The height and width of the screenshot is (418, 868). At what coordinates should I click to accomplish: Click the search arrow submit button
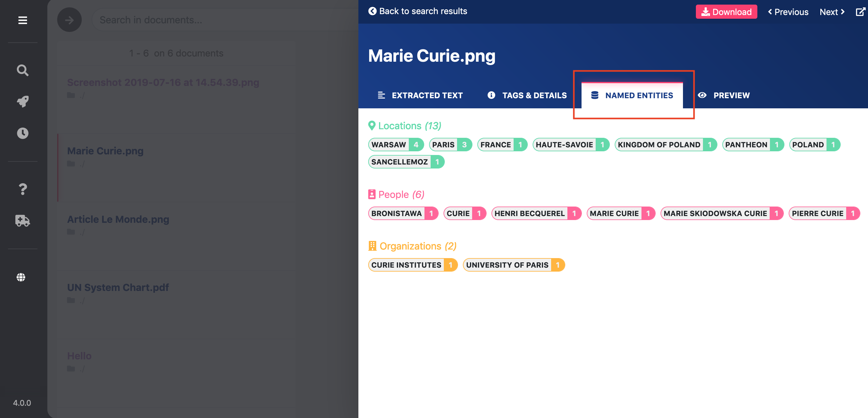pyautogui.click(x=69, y=20)
